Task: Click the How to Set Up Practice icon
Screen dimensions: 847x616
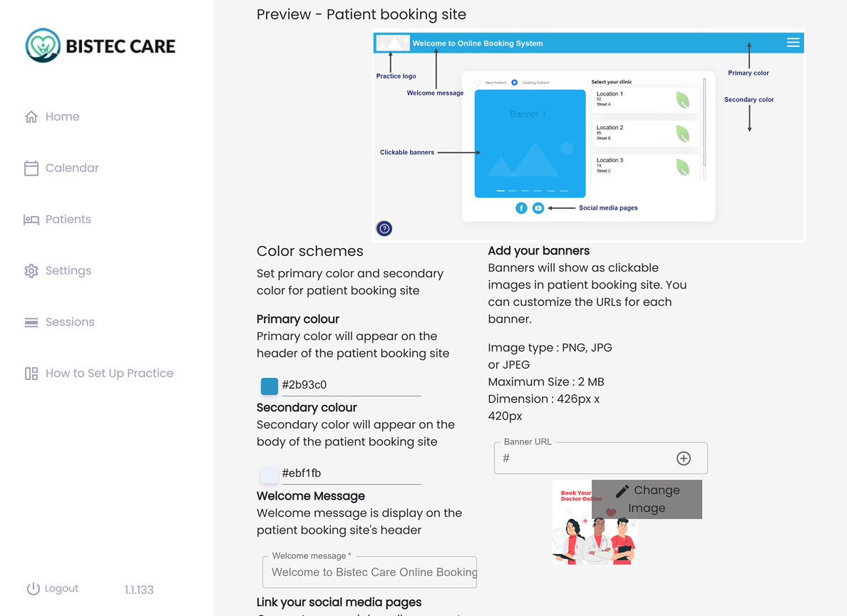Action: [31, 373]
